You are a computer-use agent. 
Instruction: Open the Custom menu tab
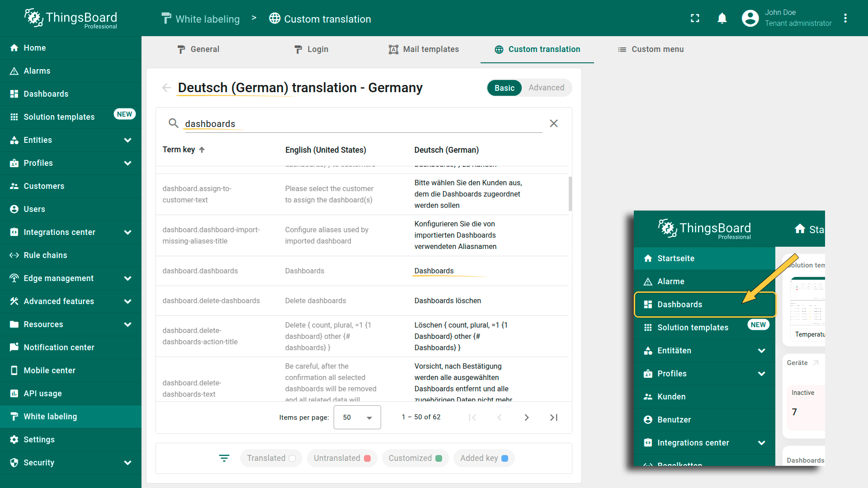point(651,49)
